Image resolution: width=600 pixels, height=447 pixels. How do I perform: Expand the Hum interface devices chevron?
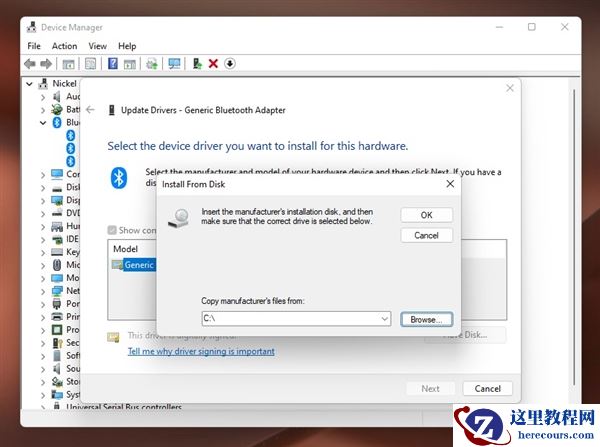pyautogui.click(x=43, y=227)
